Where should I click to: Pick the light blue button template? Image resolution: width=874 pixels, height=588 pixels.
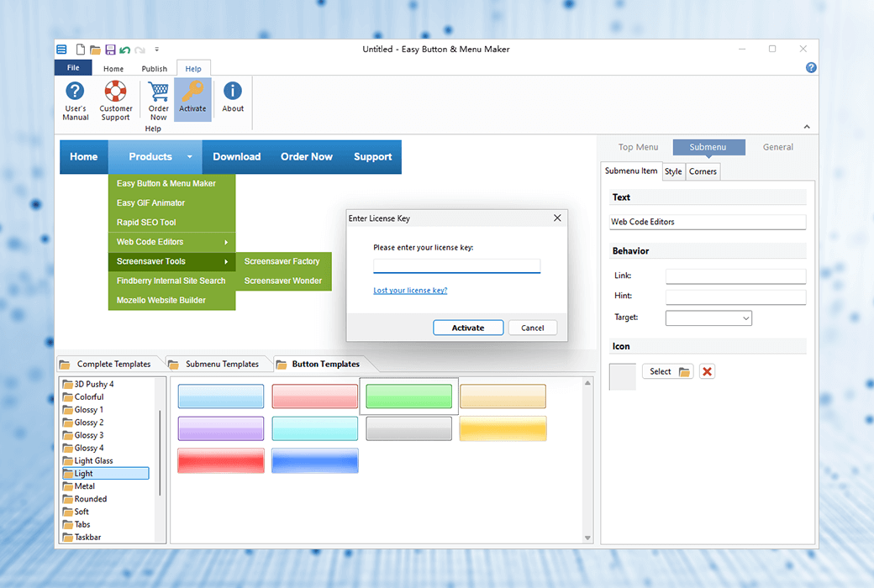click(x=221, y=396)
